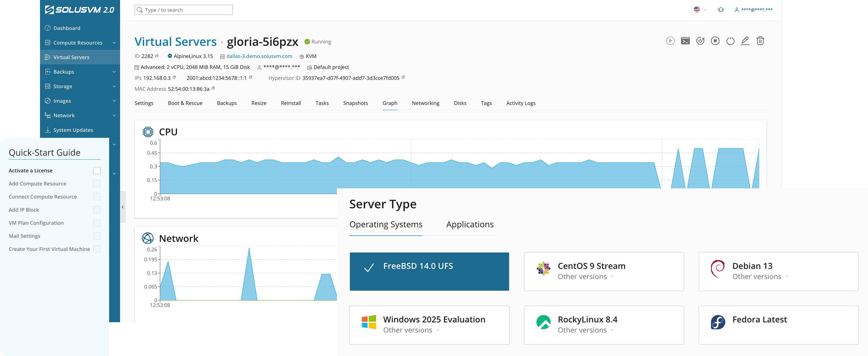The height and width of the screenshot is (356, 868).
Task: Click the search input field
Action: pyautogui.click(x=184, y=10)
